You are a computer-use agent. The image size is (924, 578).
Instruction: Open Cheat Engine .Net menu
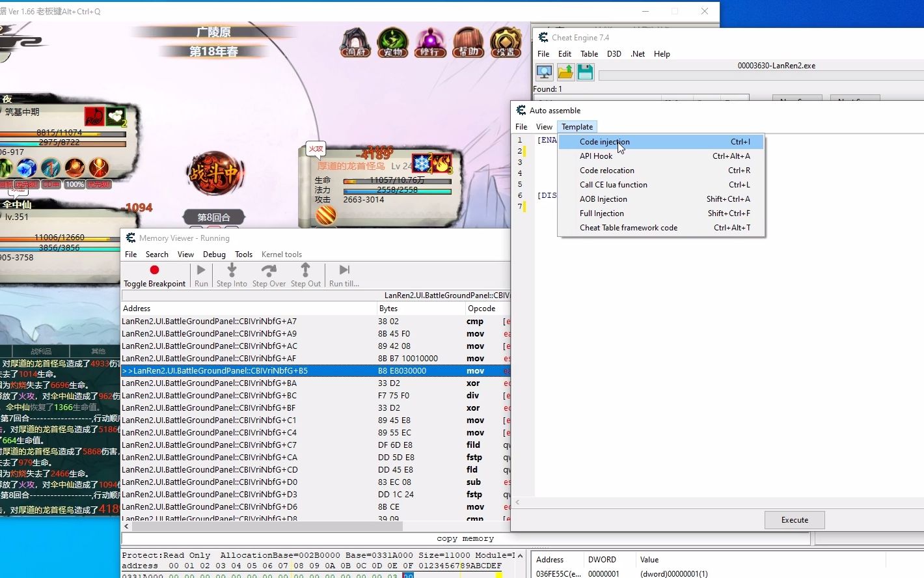point(638,54)
